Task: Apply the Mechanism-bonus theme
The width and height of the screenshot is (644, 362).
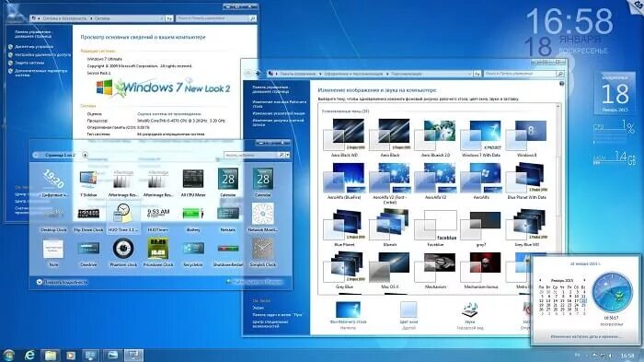Action: (x=481, y=270)
